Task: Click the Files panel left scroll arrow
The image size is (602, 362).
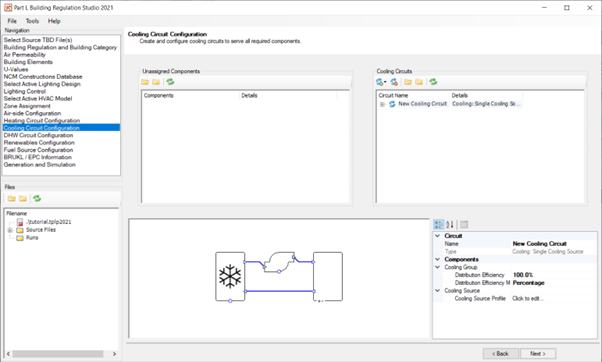Action: 8,354
